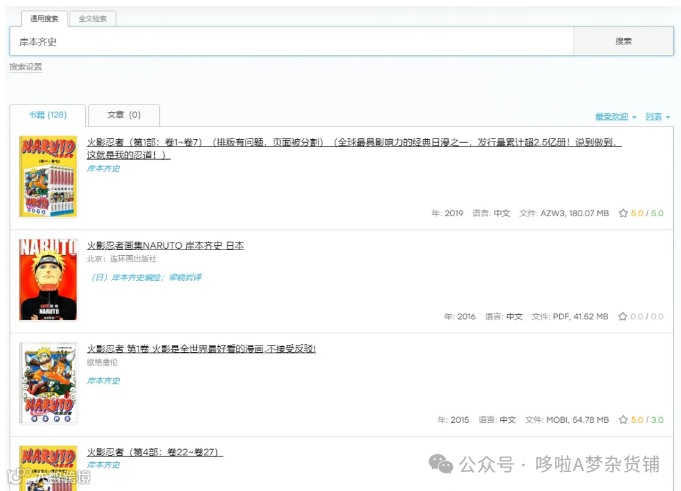Click rating star for the 2016 PDF book
Viewport: 681px width, 491px height.
pyautogui.click(x=623, y=316)
